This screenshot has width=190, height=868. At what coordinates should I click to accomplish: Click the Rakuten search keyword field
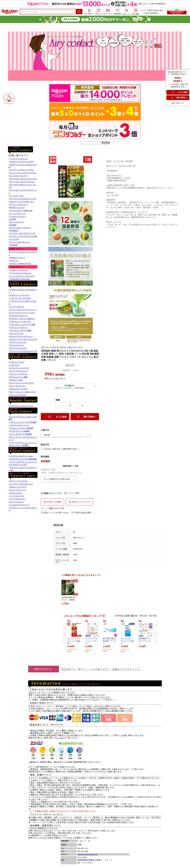click(48, 11)
